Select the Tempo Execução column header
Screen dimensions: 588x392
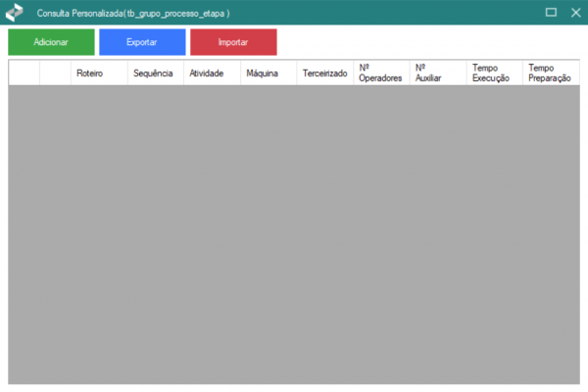point(495,73)
